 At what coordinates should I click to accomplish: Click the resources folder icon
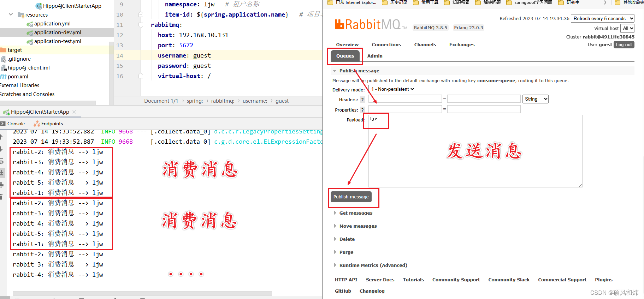click(21, 15)
